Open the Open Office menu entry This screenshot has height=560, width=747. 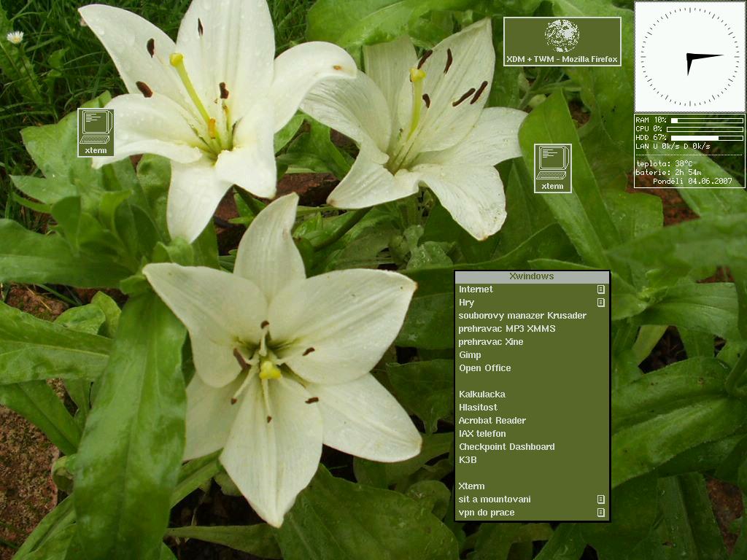point(484,368)
